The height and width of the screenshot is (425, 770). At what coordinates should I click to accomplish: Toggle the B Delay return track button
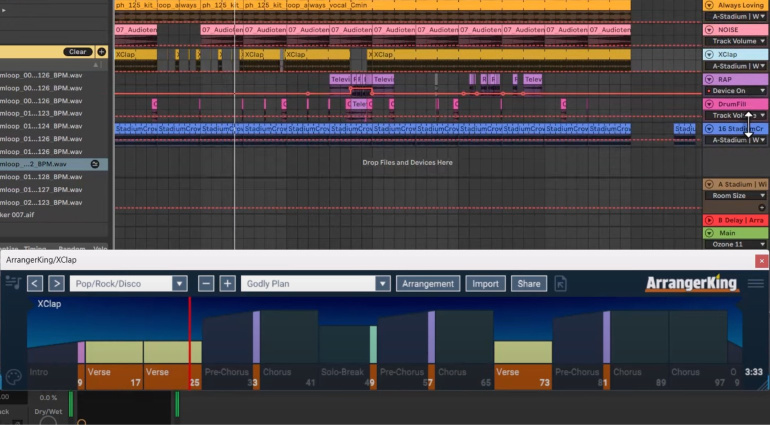point(709,220)
